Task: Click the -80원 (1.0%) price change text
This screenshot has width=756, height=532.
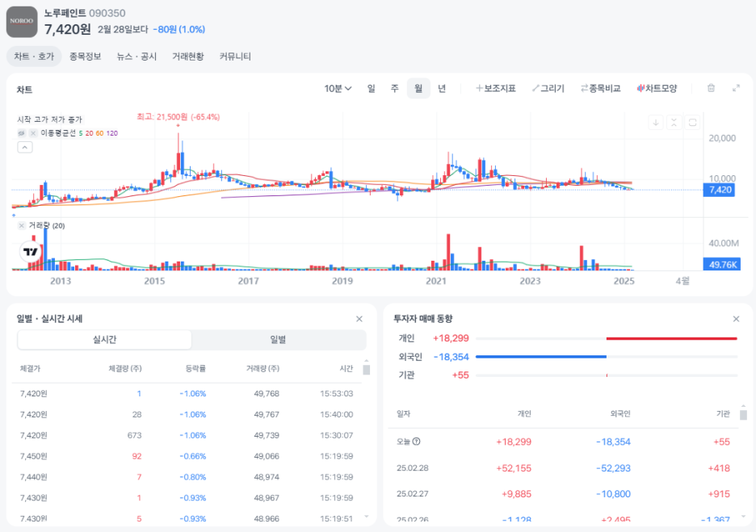Action: (178, 29)
